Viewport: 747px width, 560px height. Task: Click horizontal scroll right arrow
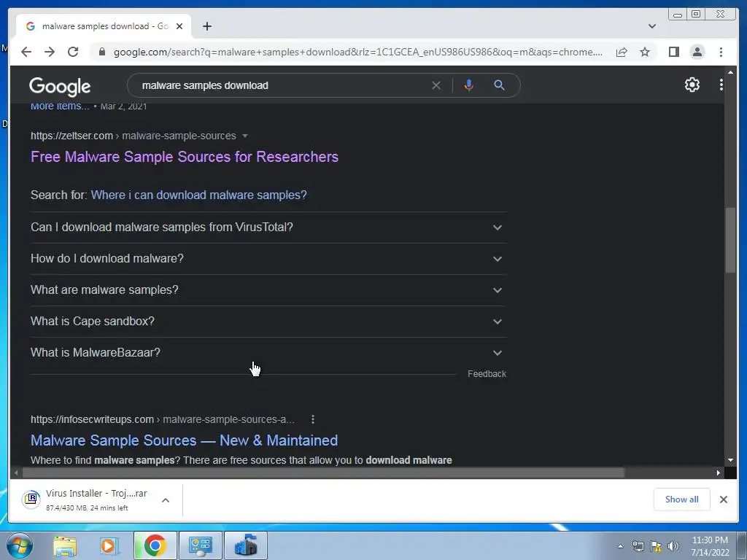tap(719, 472)
